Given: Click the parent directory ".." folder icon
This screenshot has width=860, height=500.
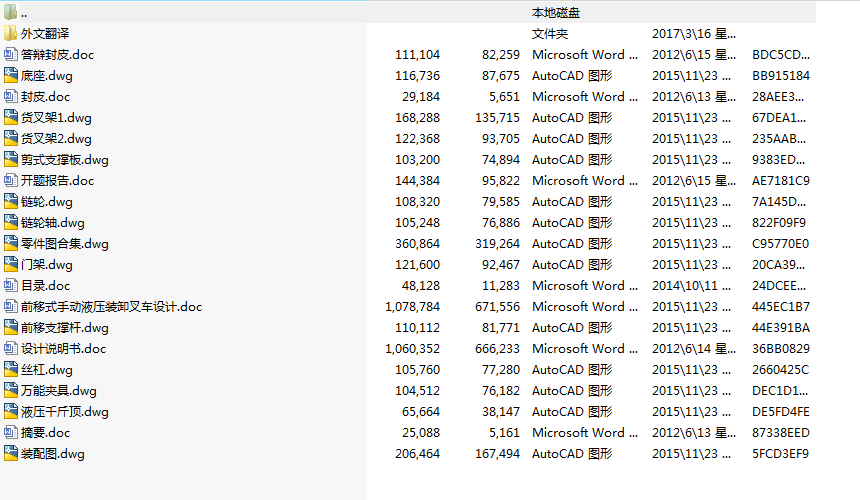Looking at the screenshot, I should [11, 12].
